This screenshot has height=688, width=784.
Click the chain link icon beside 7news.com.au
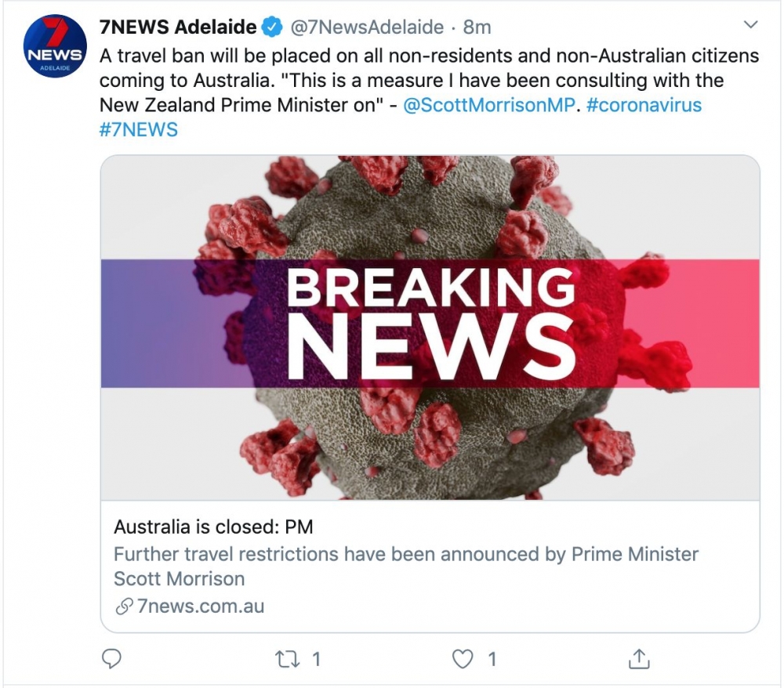click(122, 607)
